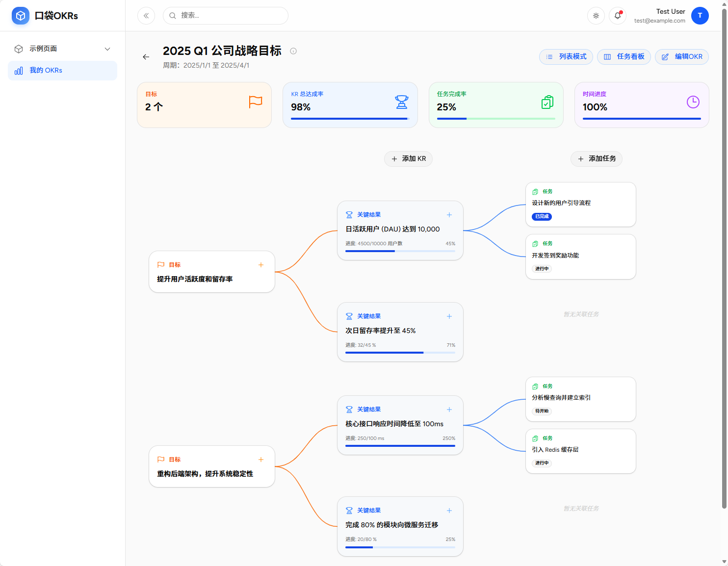This screenshot has width=728, height=566.
Task: Focus the 搜索 search field
Action: (231, 16)
